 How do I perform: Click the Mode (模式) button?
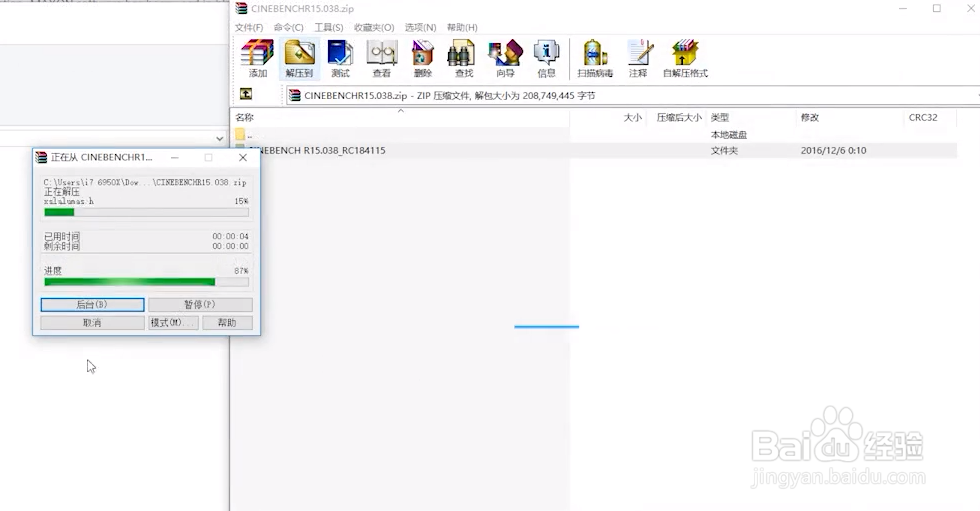pos(173,322)
